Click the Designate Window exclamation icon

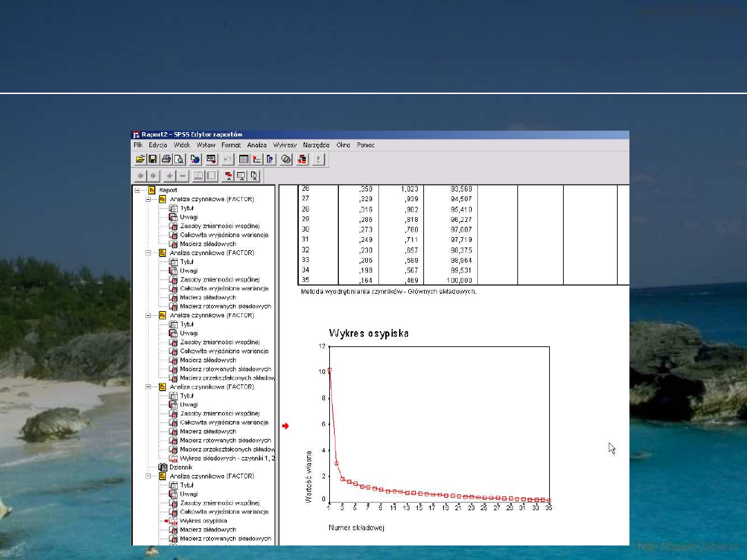point(318,159)
